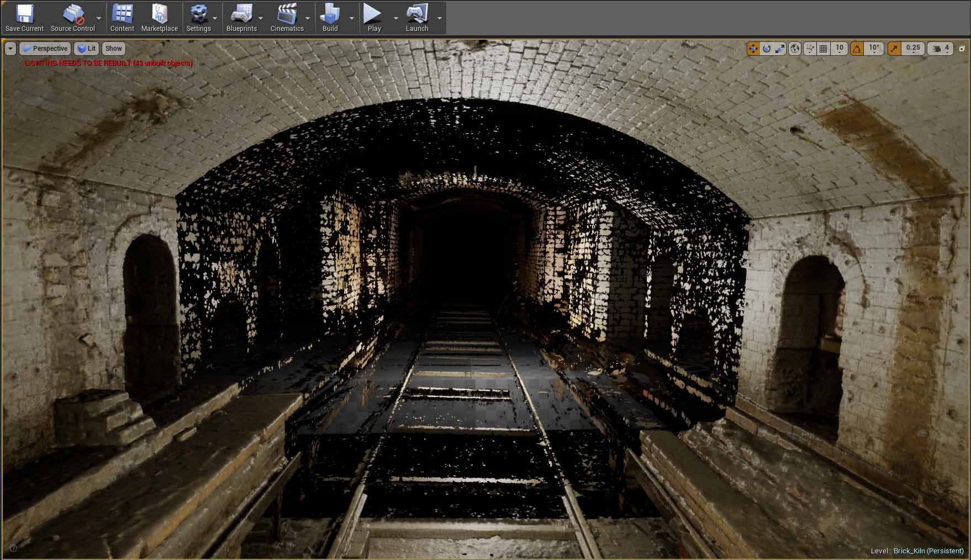Open the Source Control toolbar button

(72, 18)
